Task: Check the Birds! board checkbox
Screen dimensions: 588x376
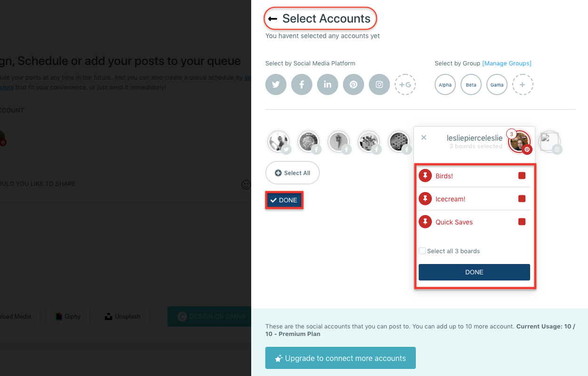Action: (x=522, y=175)
